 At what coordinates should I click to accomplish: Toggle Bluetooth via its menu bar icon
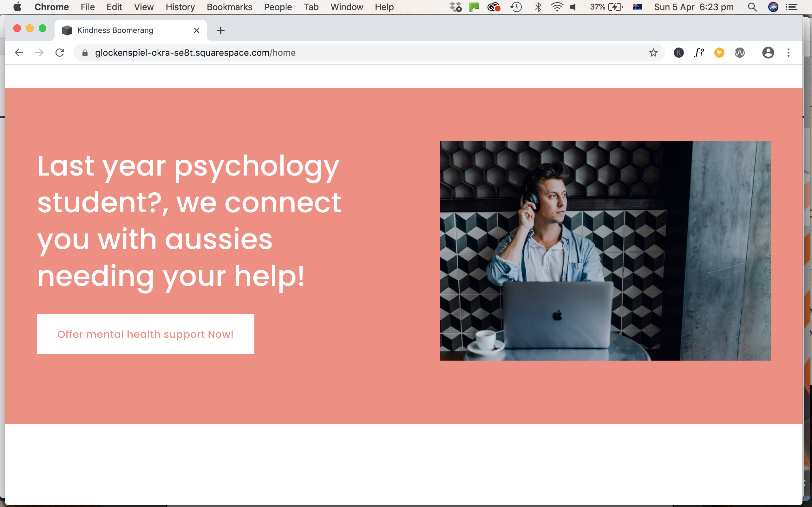(538, 7)
